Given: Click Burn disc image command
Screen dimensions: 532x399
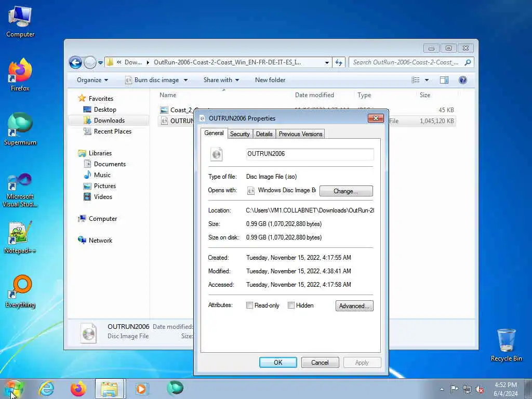Looking at the screenshot, I should coord(153,80).
